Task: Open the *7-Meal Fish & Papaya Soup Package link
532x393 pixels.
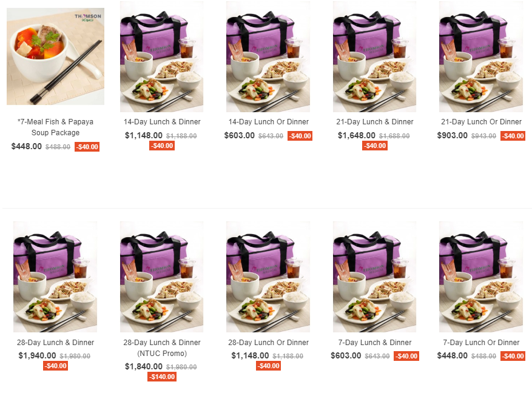Action: coord(55,127)
